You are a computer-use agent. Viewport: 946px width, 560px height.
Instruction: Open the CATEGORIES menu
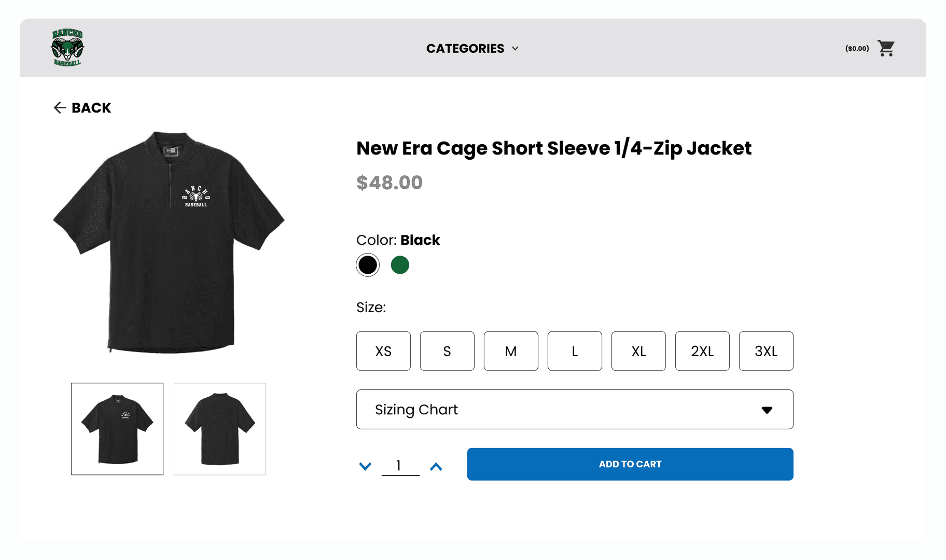[x=465, y=48]
